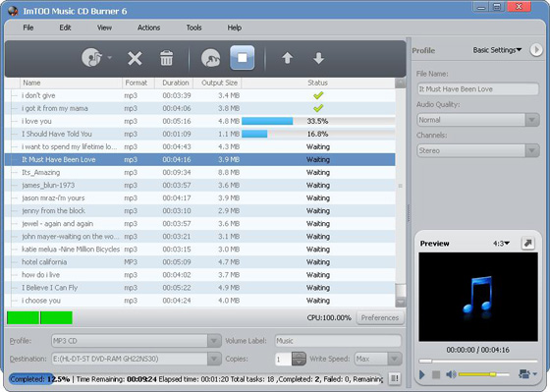Mute the preview volume speaker icon

[x=451, y=374]
